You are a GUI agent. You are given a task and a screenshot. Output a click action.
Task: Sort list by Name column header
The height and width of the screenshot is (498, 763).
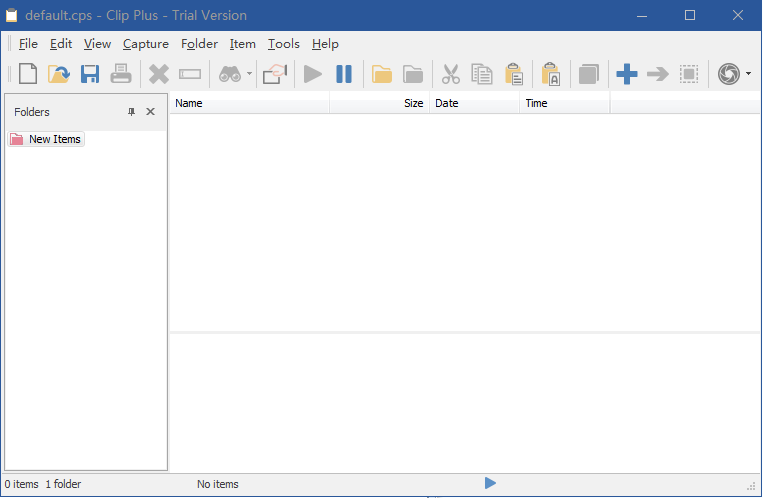(x=250, y=103)
